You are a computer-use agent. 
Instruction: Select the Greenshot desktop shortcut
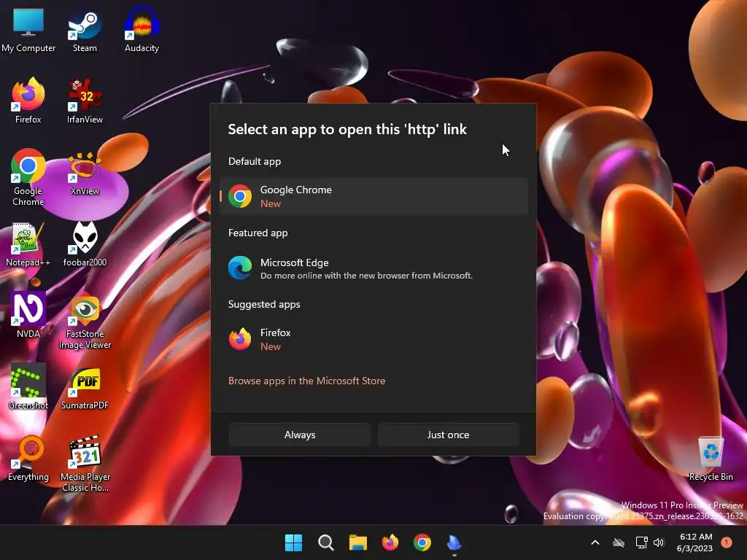click(28, 387)
